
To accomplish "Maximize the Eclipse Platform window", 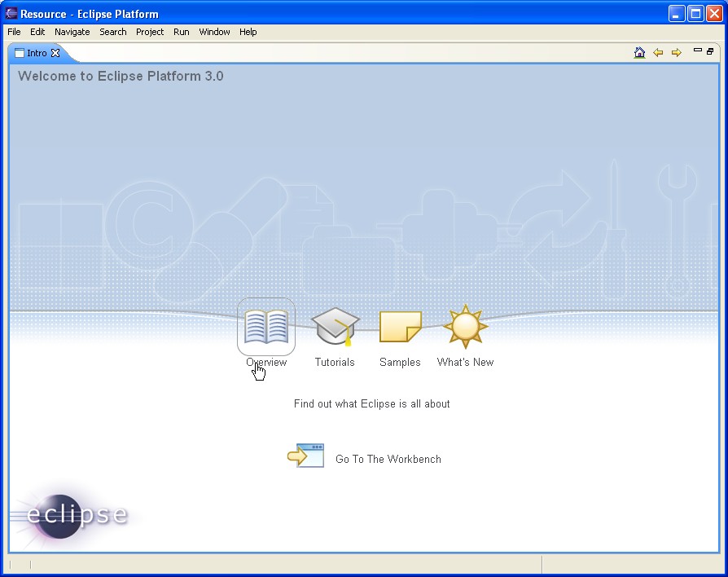I will pos(695,14).
